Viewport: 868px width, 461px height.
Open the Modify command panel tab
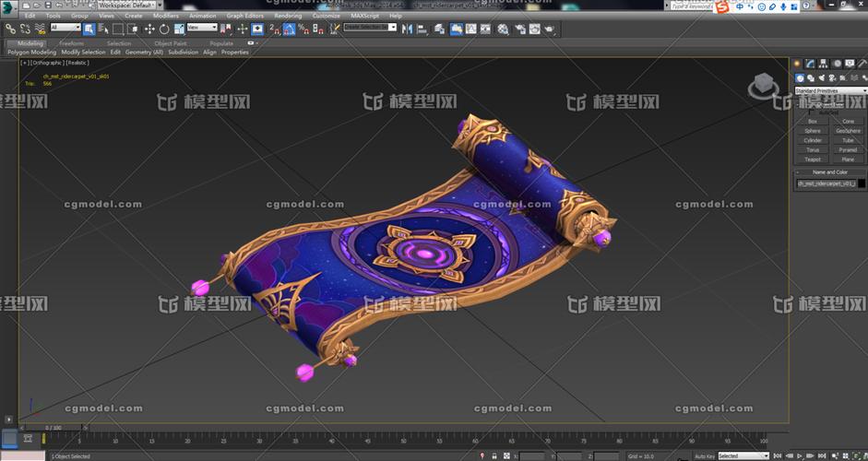810,64
